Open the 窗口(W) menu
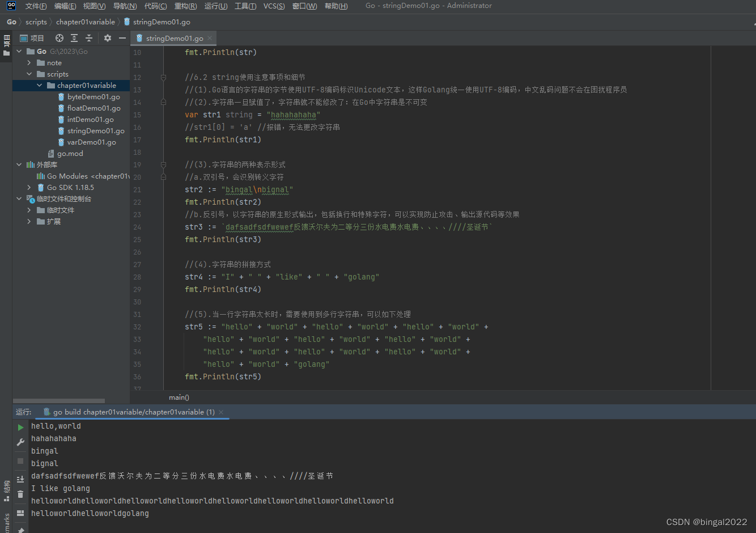This screenshot has height=533, width=756. click(x=305, y=6)
